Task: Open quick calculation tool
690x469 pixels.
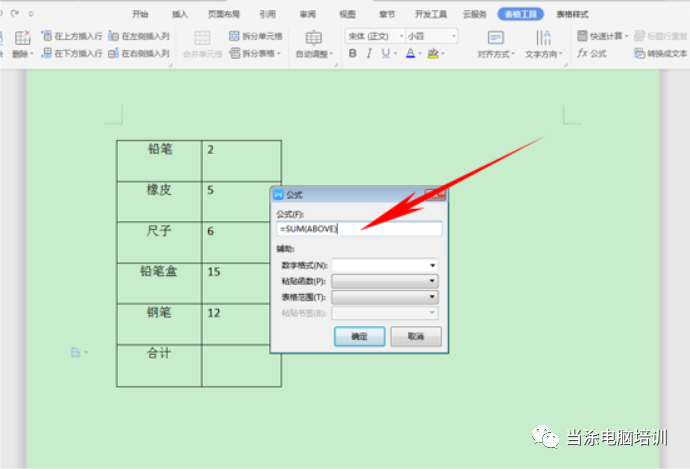Action: click(602, 36)
